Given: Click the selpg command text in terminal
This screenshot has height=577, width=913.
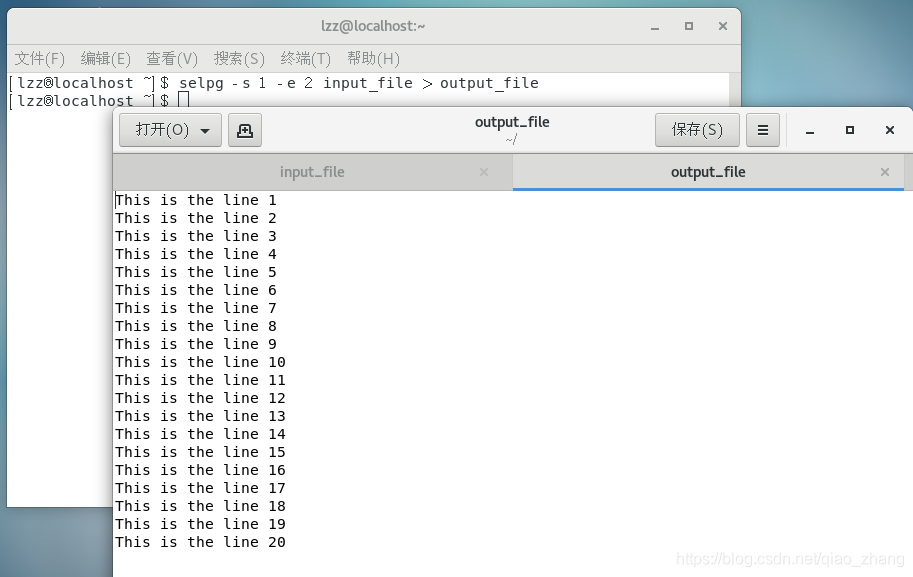Looking at the screenshot, I should 359,83.
